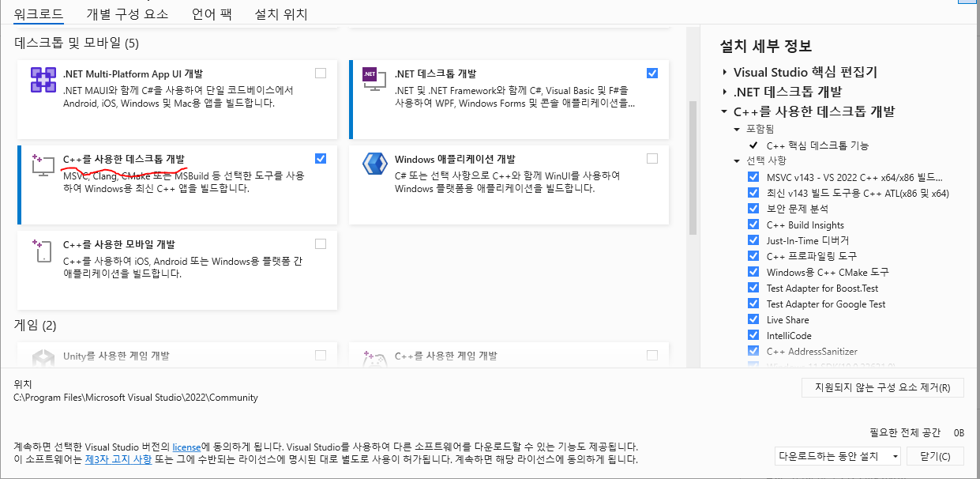Click the workload list scrollbar
Screen dimensions: 980x479
[x=693, y=168]
